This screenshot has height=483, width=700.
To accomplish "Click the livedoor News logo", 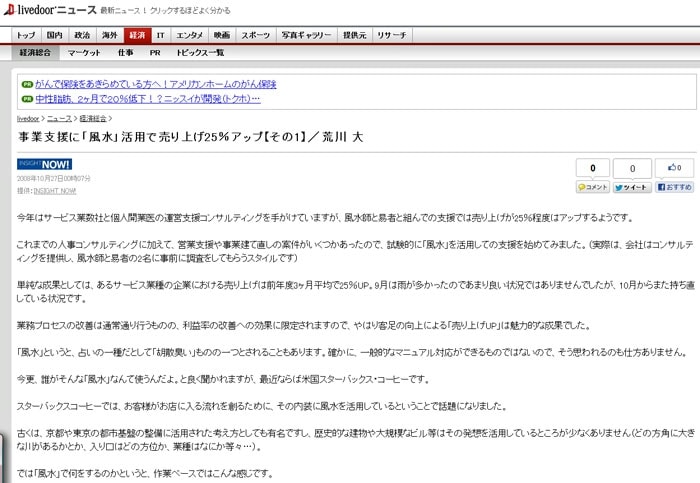I will 50,9.
